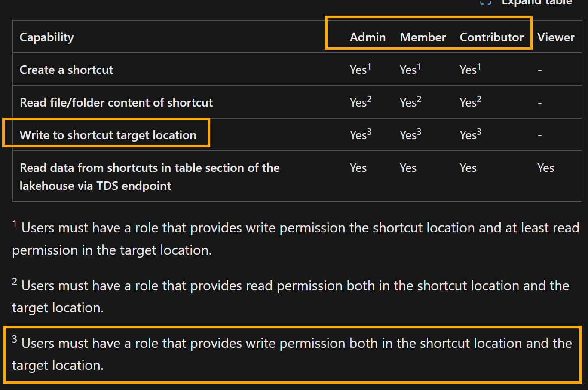
Task: Click Admin's Yes cell in TDS endpoint row
Action: click(x=358, y=168)
